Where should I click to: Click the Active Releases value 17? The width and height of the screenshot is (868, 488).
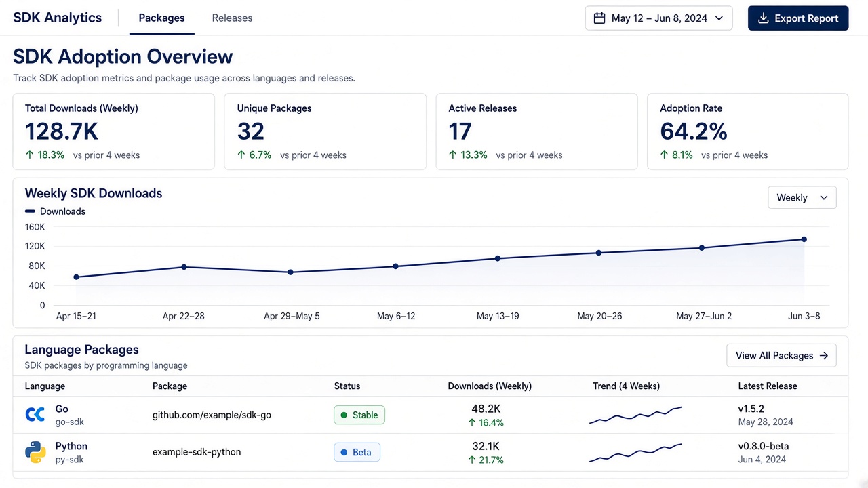[x=460, y=131]
